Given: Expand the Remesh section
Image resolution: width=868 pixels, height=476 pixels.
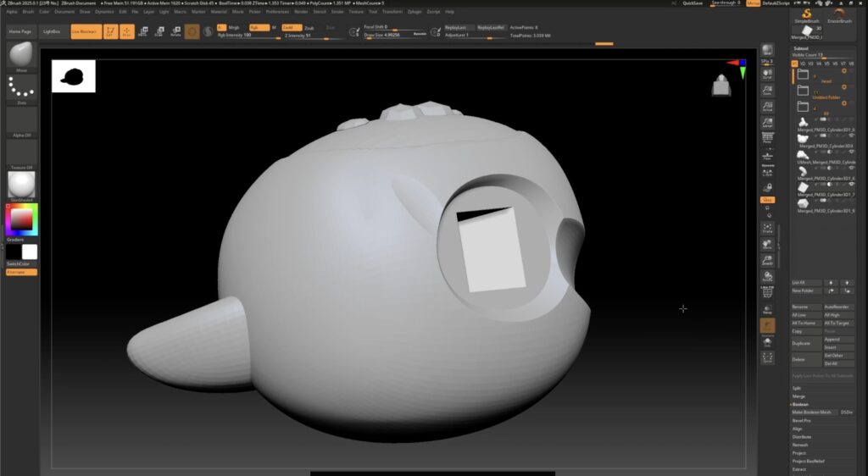Looking at the screenshot, I should tap(800, 445).
